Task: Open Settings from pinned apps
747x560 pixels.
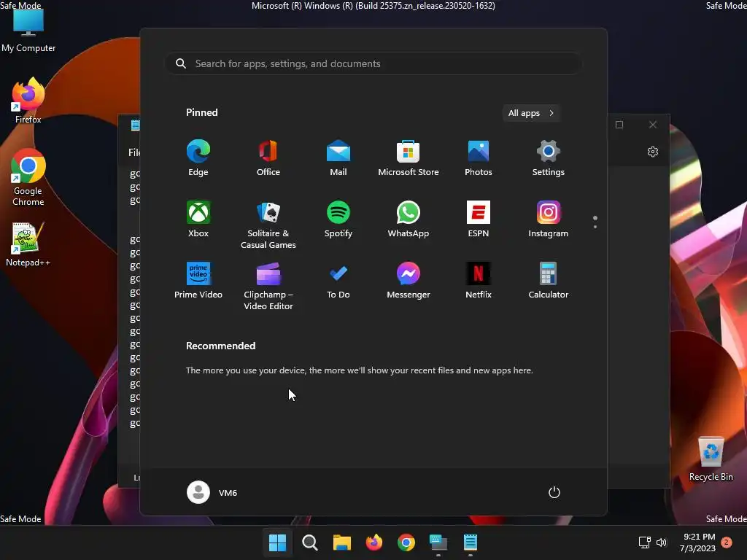Action: (x=549, y=158)
